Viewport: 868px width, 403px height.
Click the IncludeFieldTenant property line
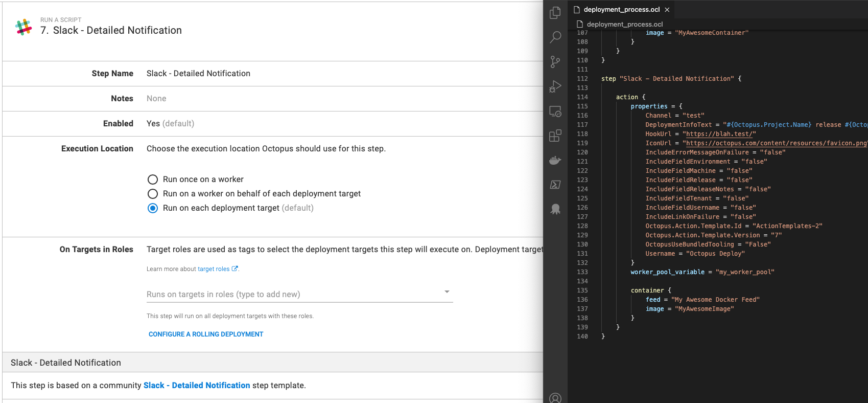pyautogui.click(x=697, y=198)
